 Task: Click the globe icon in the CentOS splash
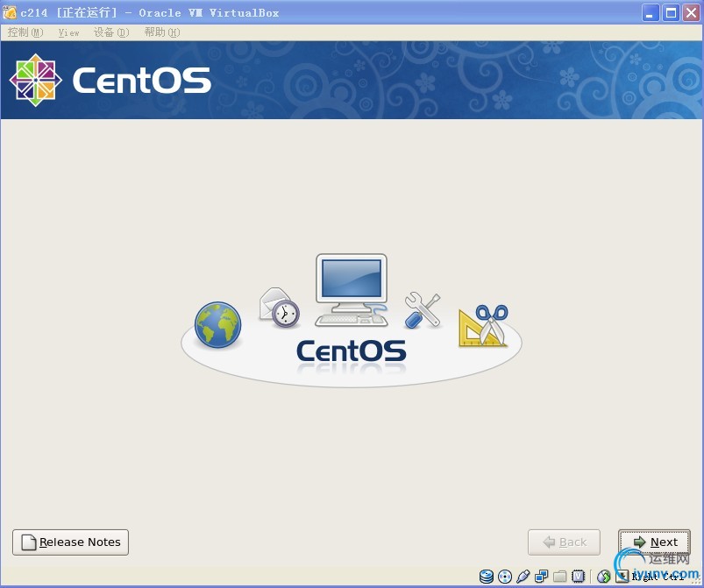217,325
